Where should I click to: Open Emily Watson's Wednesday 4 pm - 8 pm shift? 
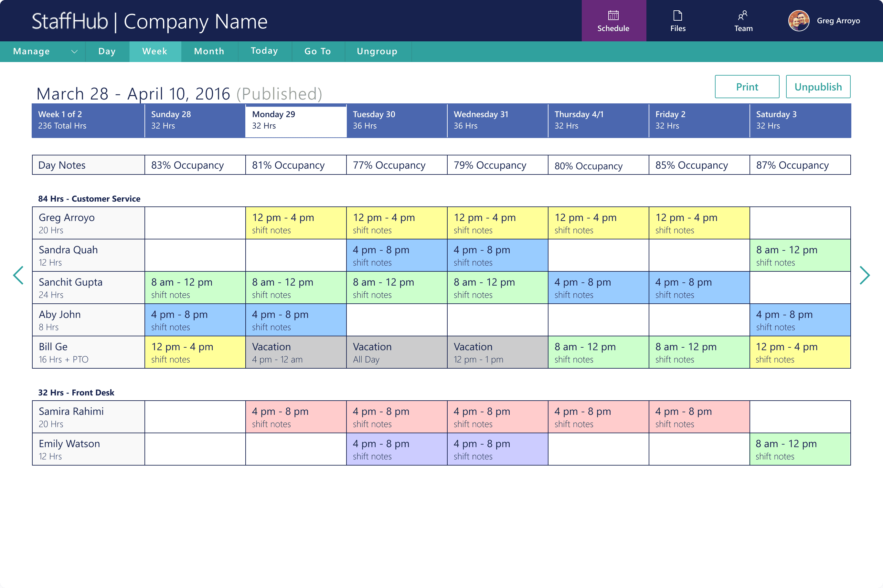[x=497, y=449]
